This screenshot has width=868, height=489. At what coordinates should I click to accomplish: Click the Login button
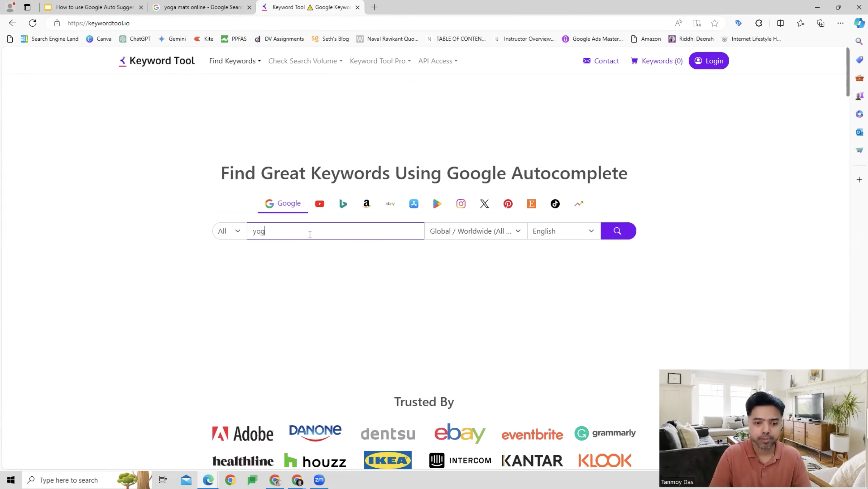(709, 61)
